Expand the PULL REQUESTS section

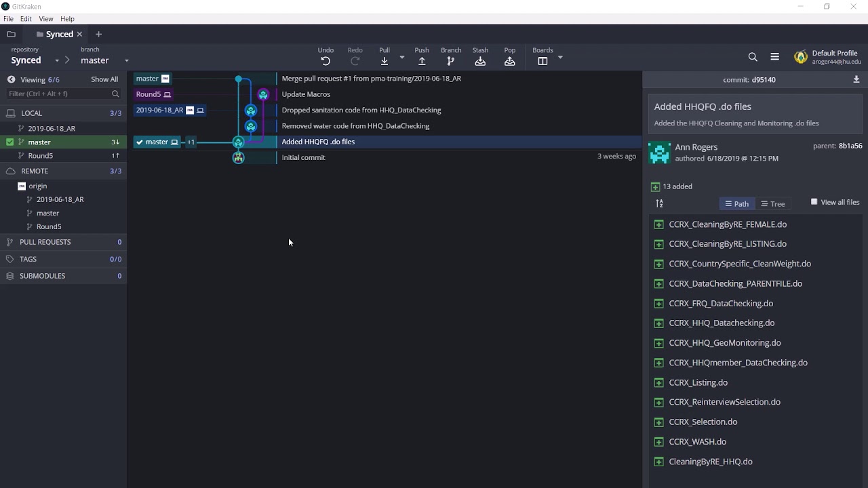click(x=64, y=242)
